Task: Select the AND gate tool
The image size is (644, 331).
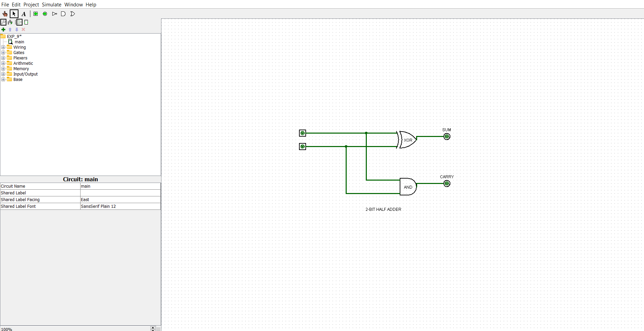Action: [x=63, y=14]
